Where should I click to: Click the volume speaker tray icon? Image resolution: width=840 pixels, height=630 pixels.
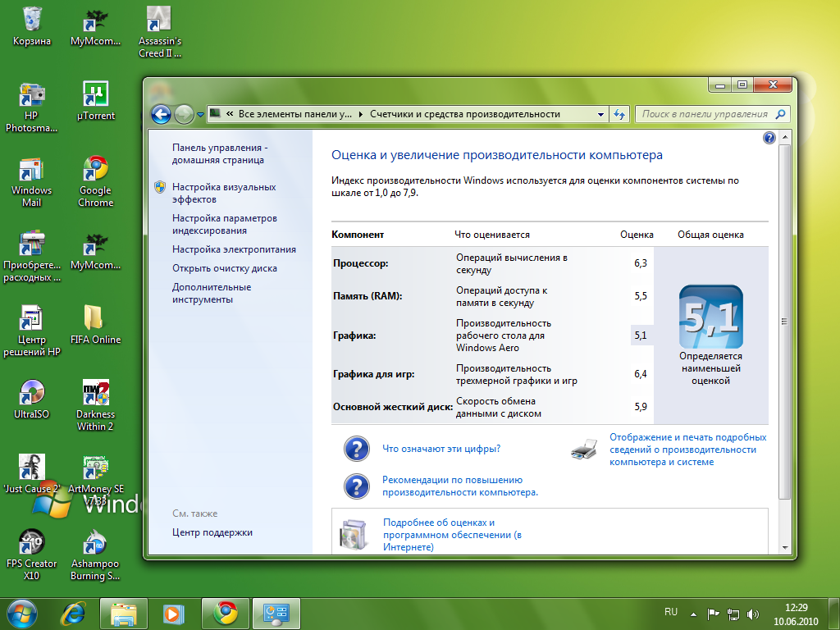click(x=753, y=613)
